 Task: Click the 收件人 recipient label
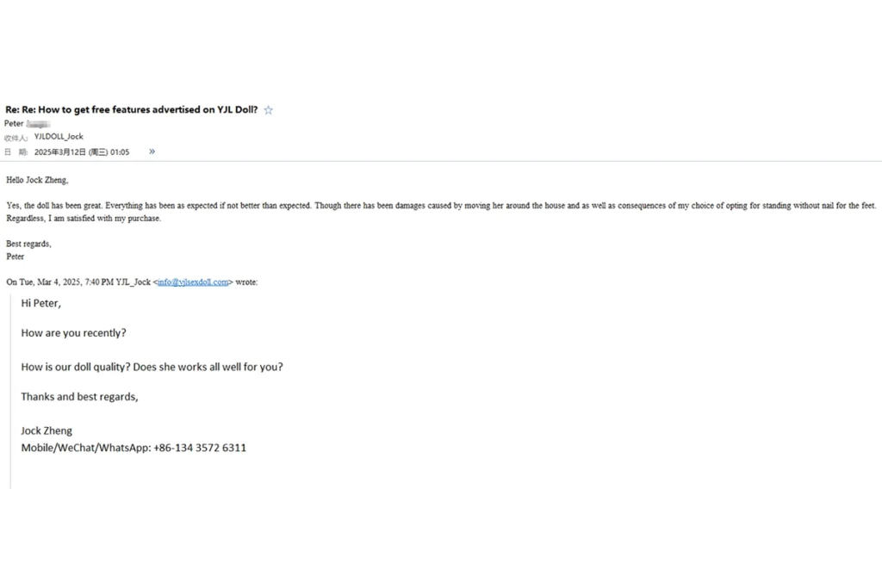click(16, 138)
